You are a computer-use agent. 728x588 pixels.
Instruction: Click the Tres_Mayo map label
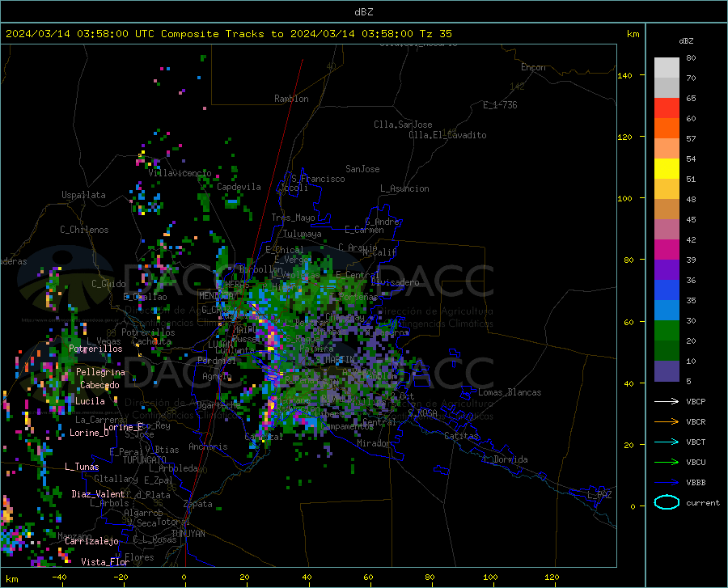[x=293, y=218]
